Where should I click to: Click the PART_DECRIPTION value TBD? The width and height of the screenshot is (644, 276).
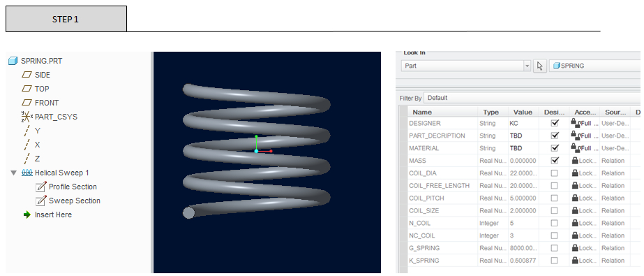[x=515, y=136]
